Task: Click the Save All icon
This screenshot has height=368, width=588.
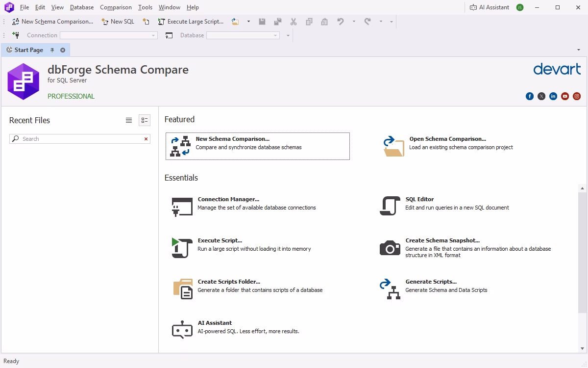Action: [278, 22]
